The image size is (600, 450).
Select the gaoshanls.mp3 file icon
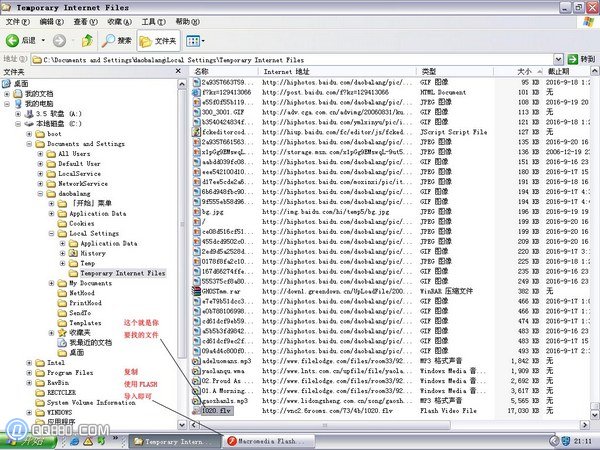coord(196,401)
